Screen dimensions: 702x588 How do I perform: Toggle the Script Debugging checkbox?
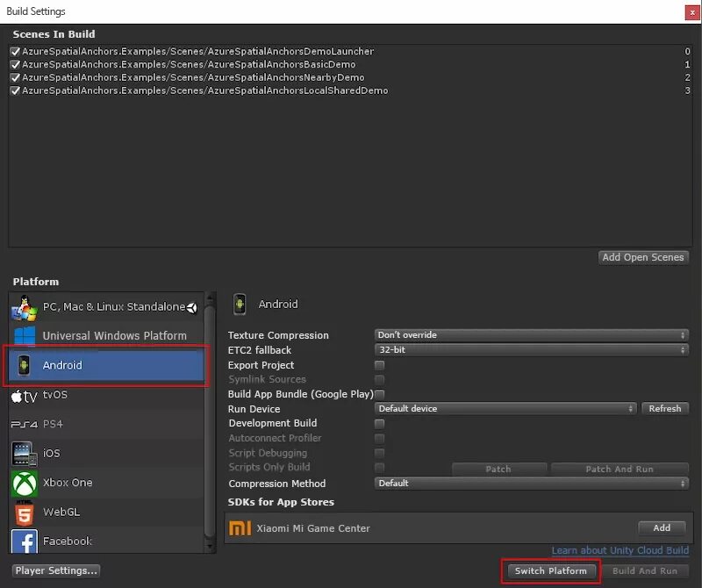(x=379, y=453)
